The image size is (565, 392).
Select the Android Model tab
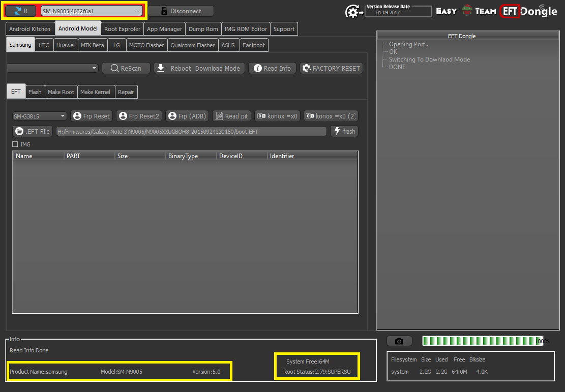coord(78,29)
